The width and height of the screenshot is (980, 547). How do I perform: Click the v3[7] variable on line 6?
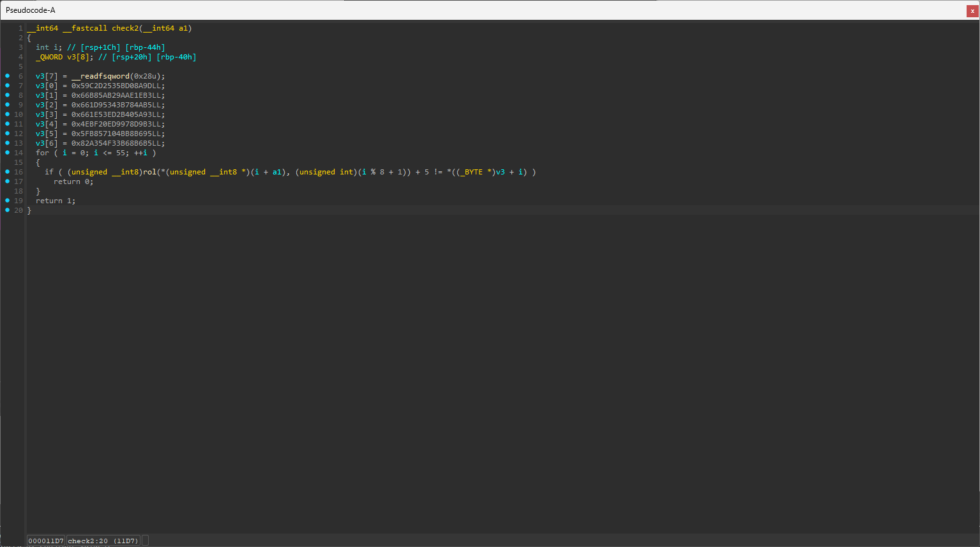click(x=47, y=76)
